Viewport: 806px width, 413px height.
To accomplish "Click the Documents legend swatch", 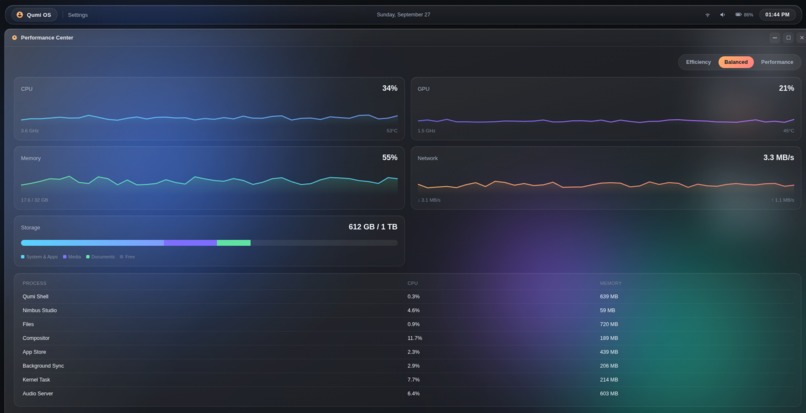I will (88, 257).
